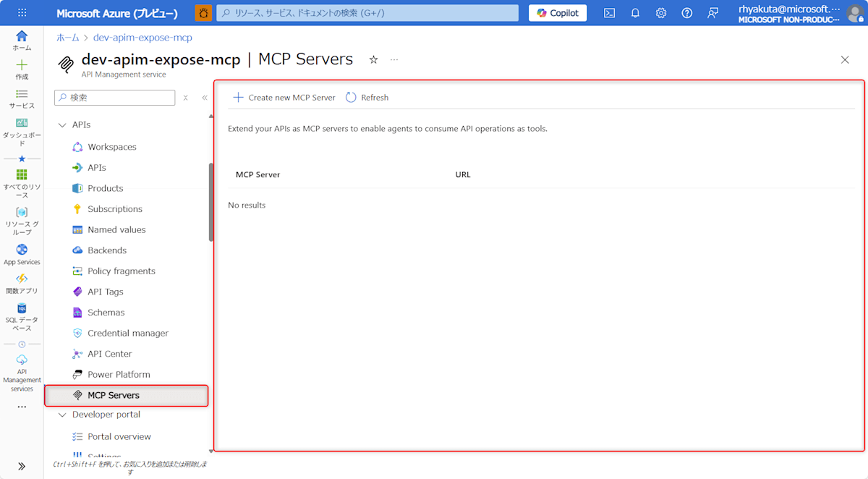Click the No results text
Image resolution: width=868 pixels, height=479 pixels.
click(247, 205)
